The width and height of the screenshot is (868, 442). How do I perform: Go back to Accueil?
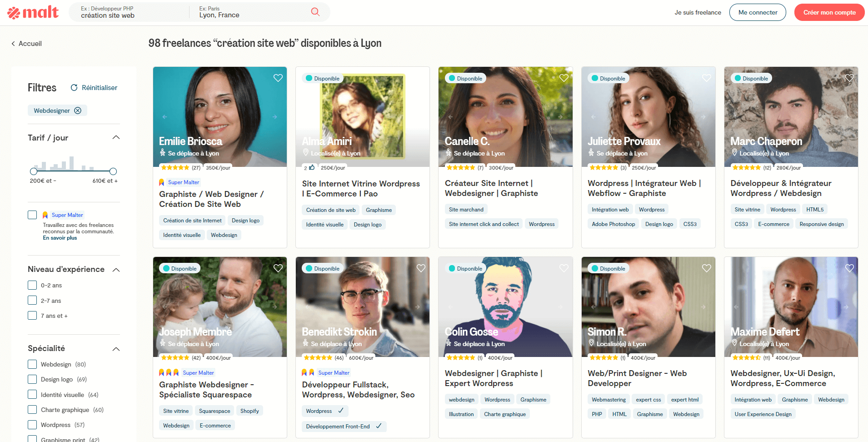point(26,44)
